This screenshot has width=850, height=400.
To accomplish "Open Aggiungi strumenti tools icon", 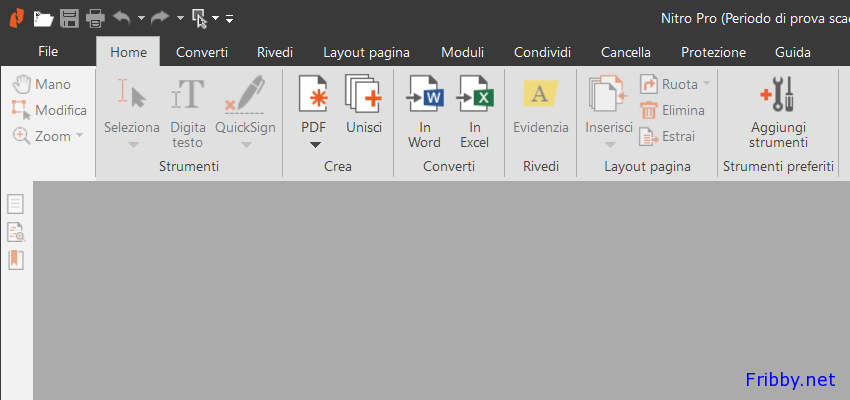I will 778,93.
